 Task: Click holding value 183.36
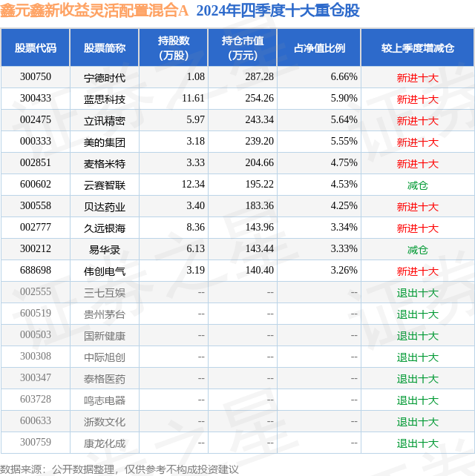pos(260,206)
